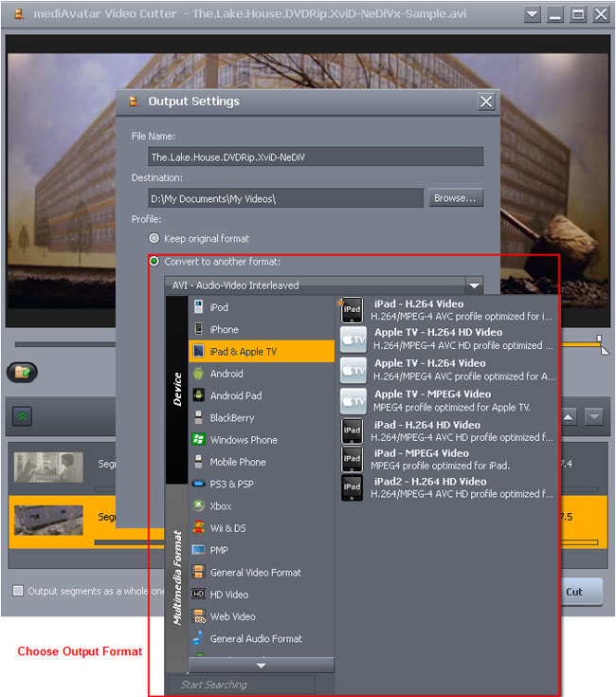Click the iPod category label text
The image size is (616, 697).
[x=219, y=307]
